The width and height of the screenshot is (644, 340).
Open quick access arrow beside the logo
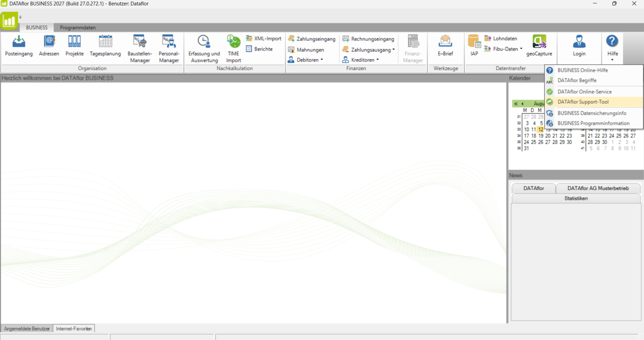20,17
